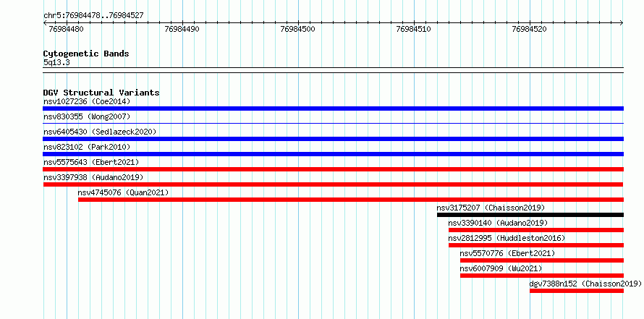This screenshot has height=319, width=644.
Task: Click ruler position 76984490
Action: point(182,29)
